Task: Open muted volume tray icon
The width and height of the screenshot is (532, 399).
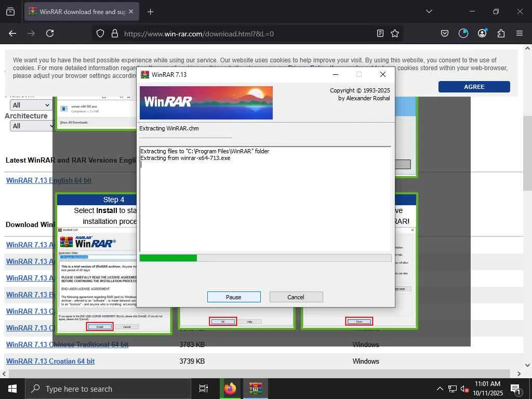Action: click(x=464, y=389)
